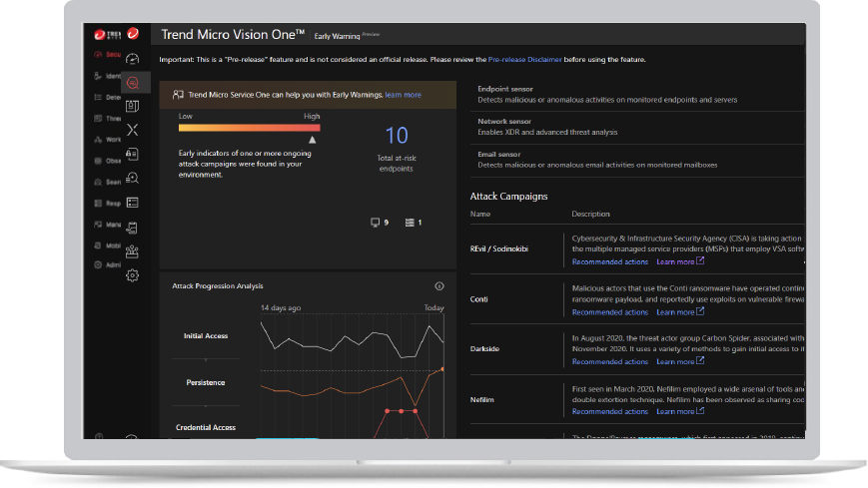
Task: Open the 'Obse' item in left menu
Action: [x=108, y=161]
